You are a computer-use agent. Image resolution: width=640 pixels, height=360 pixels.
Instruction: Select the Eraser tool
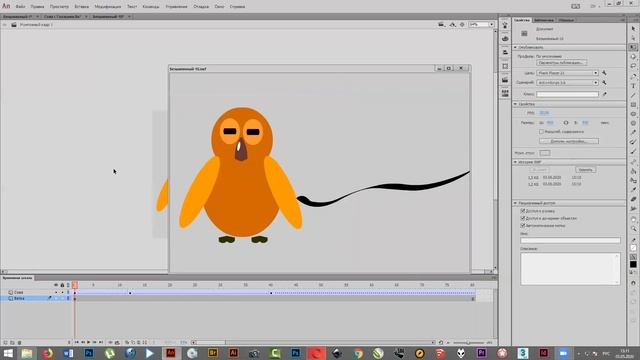(x=633, y=199)
